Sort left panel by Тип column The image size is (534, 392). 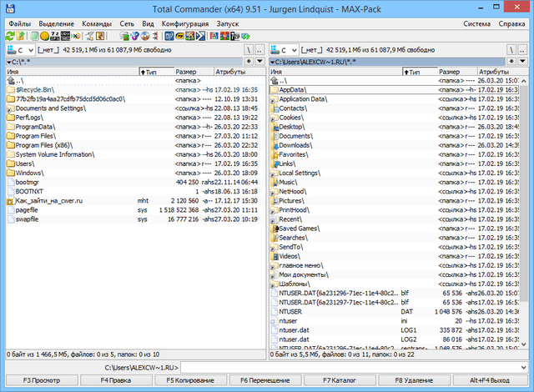[x=154, y=73]
